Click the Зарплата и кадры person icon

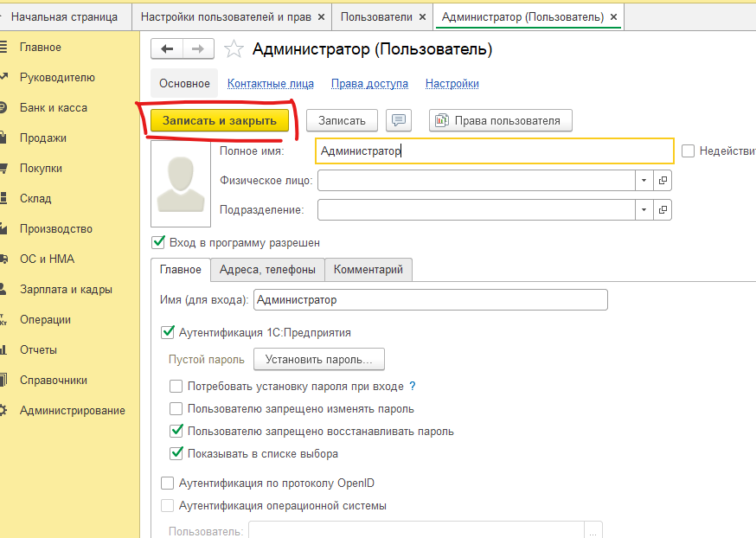[3, 289]
